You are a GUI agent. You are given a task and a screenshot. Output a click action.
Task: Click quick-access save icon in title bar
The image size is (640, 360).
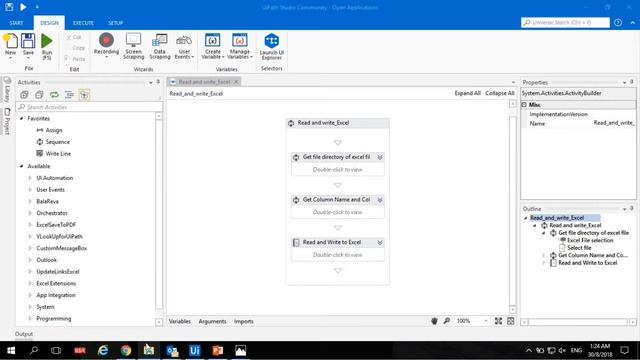pyautogui.click(x=9, y=7)
